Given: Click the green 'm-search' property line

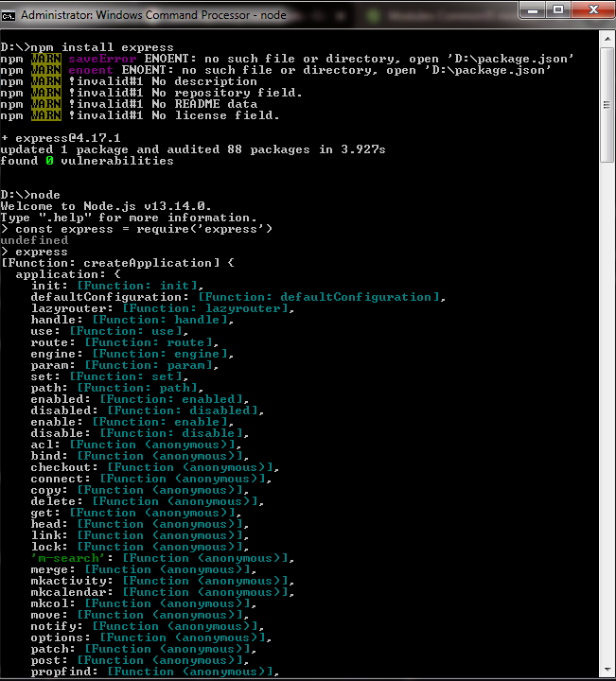Looking at the screenshot, I should click(163, 558).
